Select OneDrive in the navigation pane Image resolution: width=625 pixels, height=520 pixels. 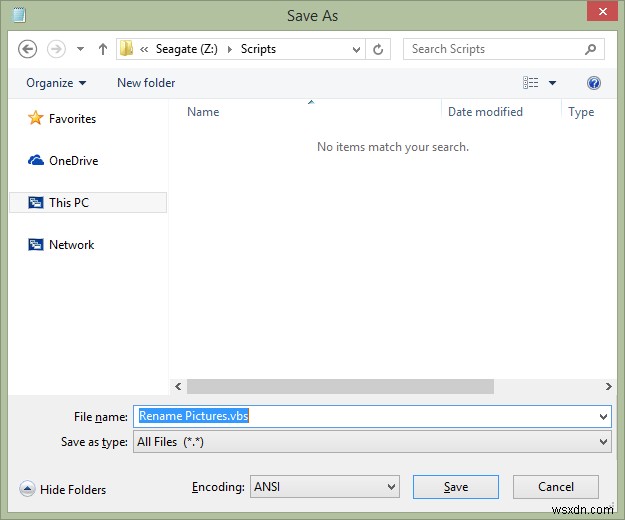coord(73,161)
